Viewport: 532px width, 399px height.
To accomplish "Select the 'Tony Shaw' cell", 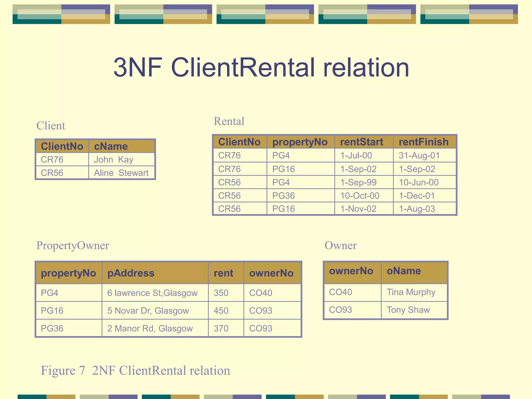I will click(408, 310).
